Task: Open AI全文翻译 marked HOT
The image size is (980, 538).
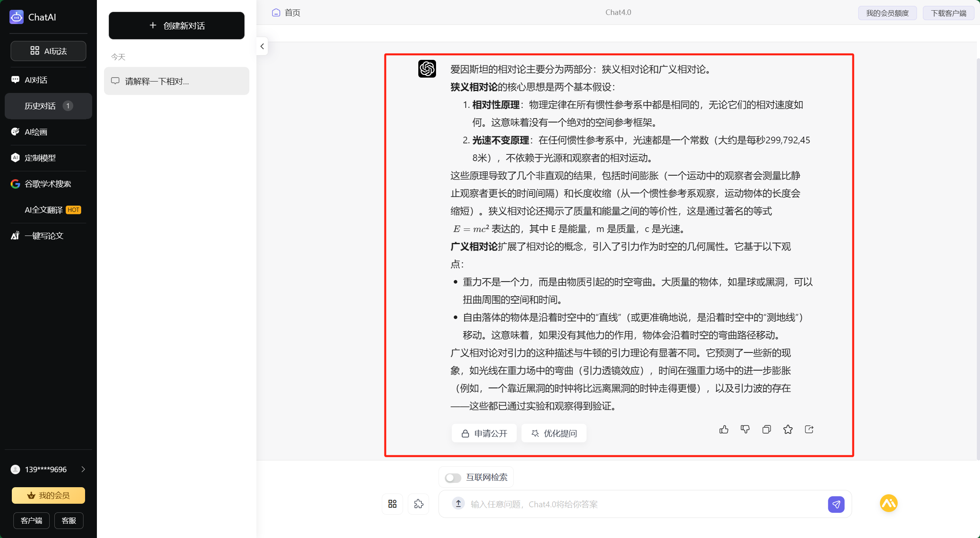Action: [x=43, y=210]
